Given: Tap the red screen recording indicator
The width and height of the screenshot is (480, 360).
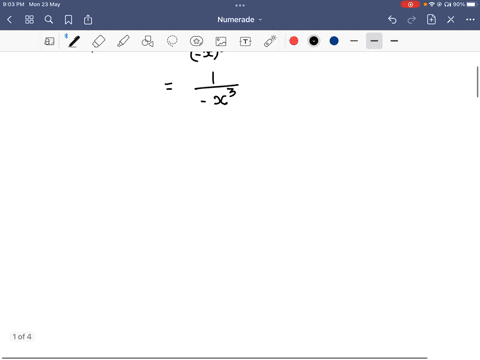Looking at the screenshot, I should (x=410, y=5).
